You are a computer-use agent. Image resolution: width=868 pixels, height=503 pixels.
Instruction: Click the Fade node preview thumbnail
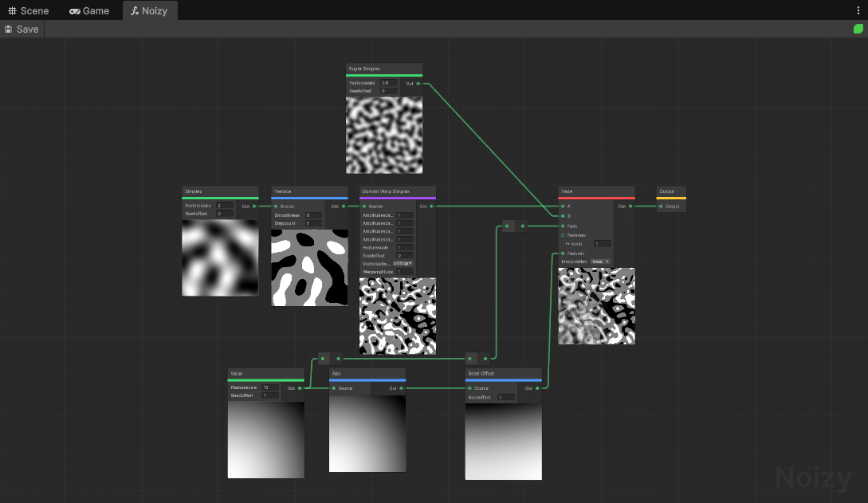596,306
